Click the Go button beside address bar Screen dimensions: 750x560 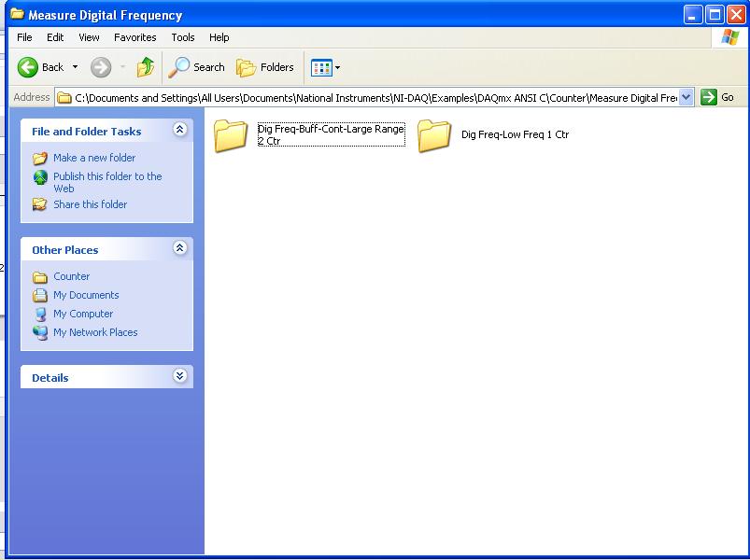pos(717,97)
